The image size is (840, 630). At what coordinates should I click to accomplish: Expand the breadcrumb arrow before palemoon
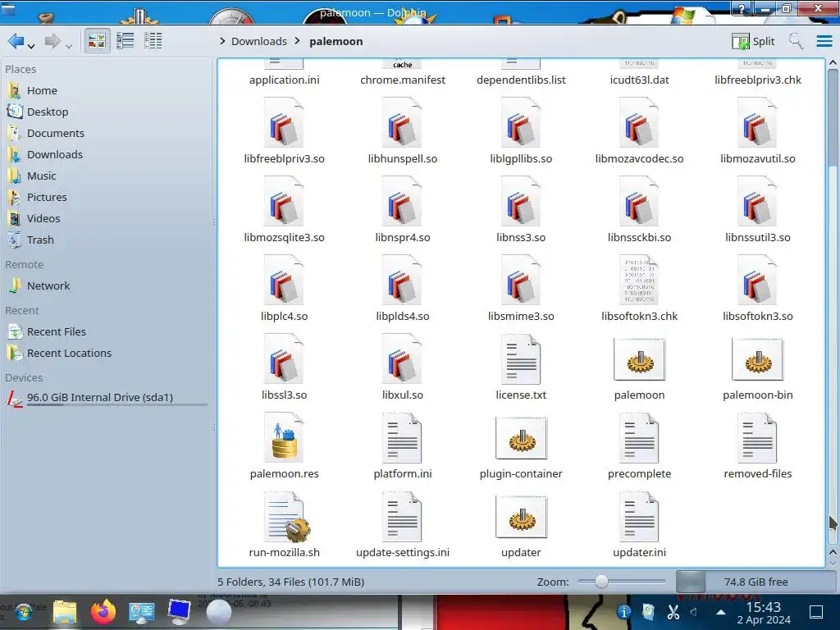point(298,41)
